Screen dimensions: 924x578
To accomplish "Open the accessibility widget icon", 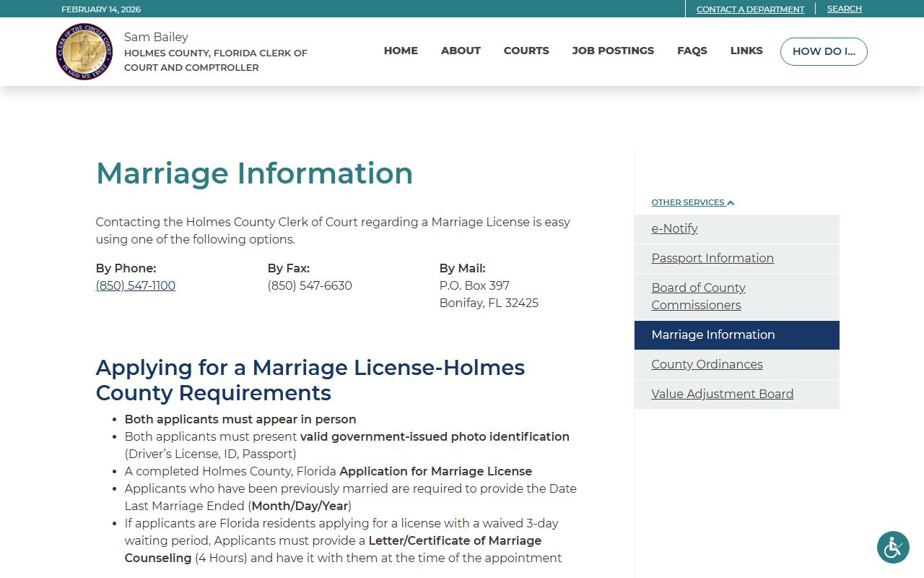I will pyautogui.click(x=893, y=547).
